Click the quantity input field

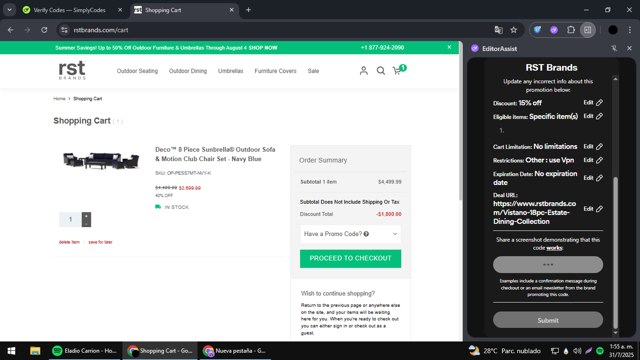[70, 220]
